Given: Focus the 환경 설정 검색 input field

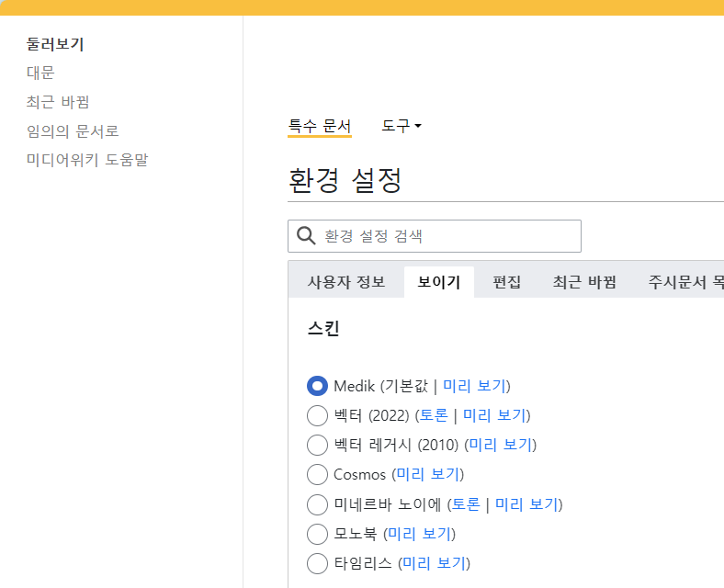Looking at the screenshot, I should (x=434, y=236).
